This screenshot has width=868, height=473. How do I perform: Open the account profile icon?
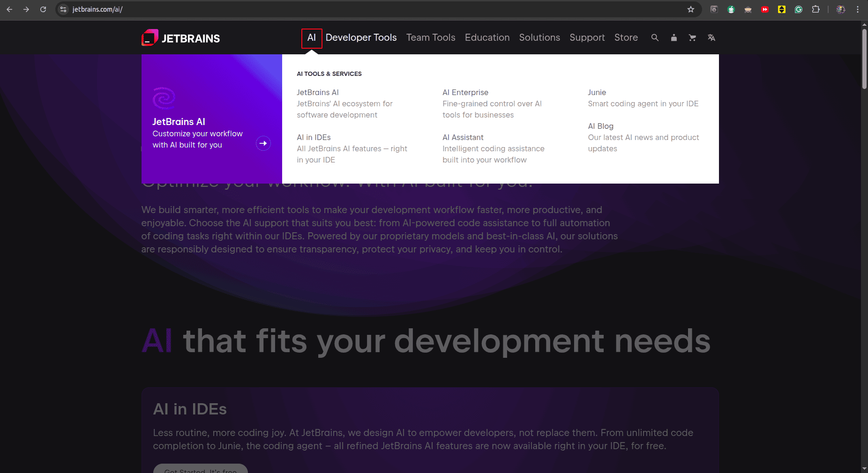pos(673,37)
